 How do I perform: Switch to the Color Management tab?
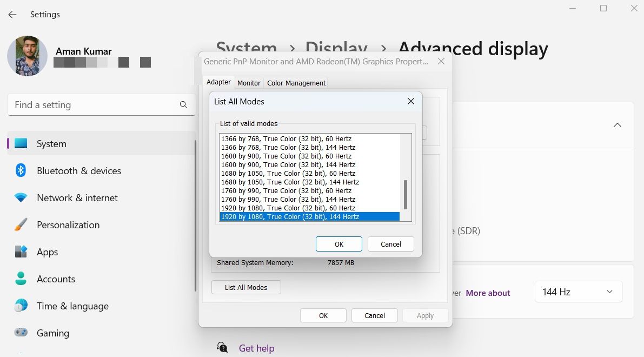tap(296, 83)
